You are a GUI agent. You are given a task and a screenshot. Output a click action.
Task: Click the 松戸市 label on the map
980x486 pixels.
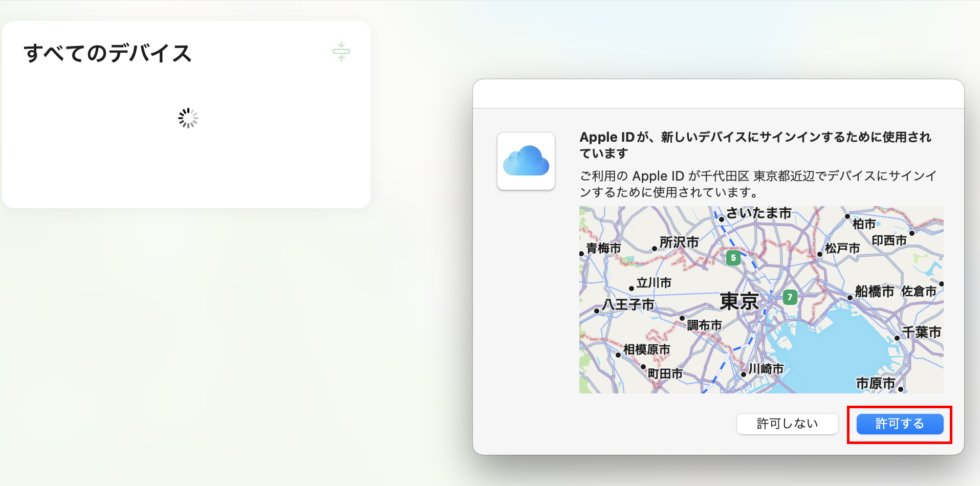842,249
